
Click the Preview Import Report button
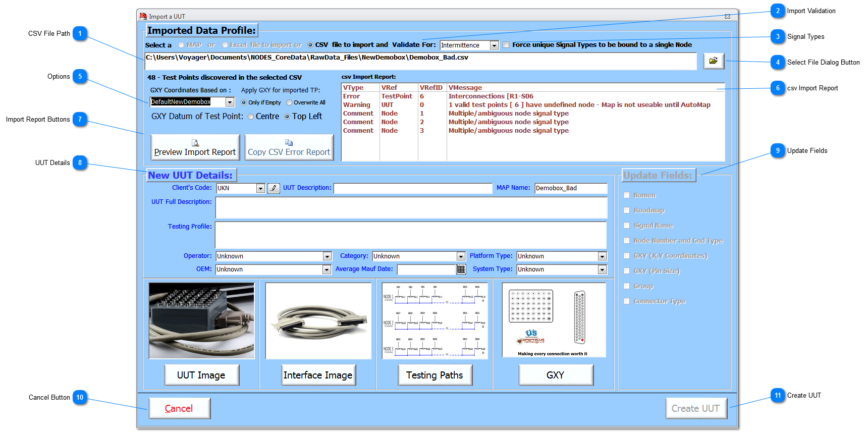coord(195,147)
